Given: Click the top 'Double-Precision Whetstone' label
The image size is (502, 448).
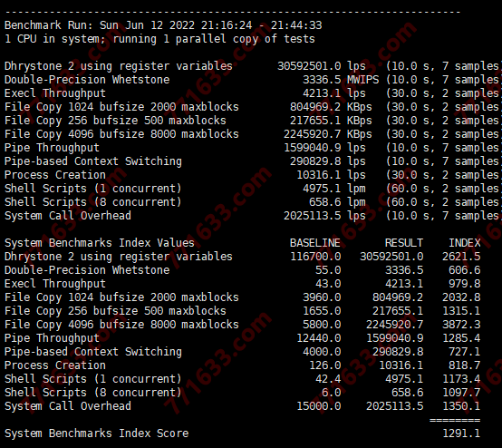Looking at the screenshot, I should (x=87, y=80).
